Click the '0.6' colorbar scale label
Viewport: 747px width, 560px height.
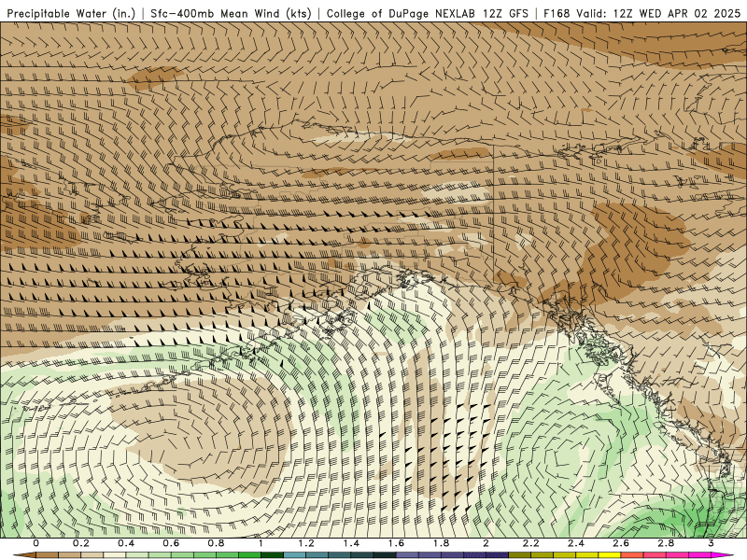tap(171, 543)
